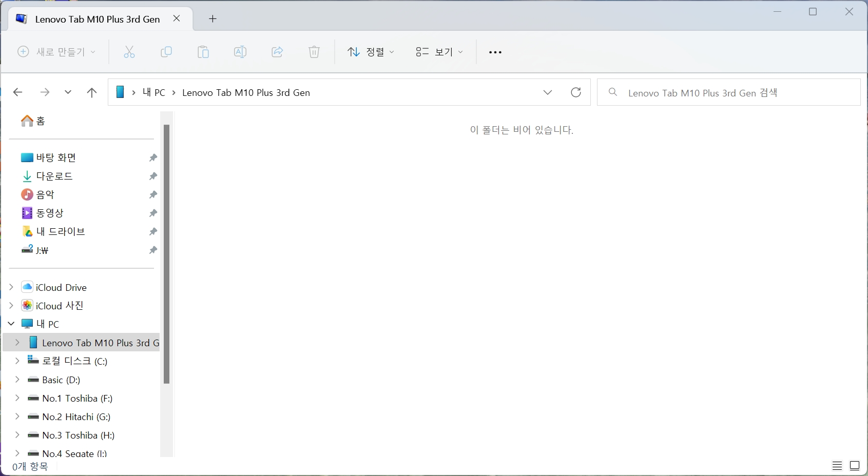Screen dimensions: 868x476
Task: Focus the Lenovo Tab search box
Action: coord(729,92)
